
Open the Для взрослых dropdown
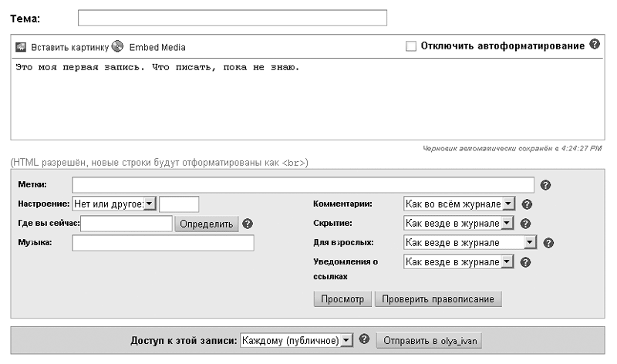(x=470, y=242)
